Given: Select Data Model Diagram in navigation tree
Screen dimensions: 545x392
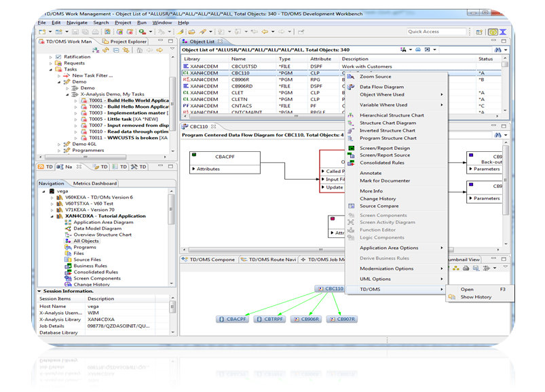Looking at the screenshot, I should click(x=97, y=229).
